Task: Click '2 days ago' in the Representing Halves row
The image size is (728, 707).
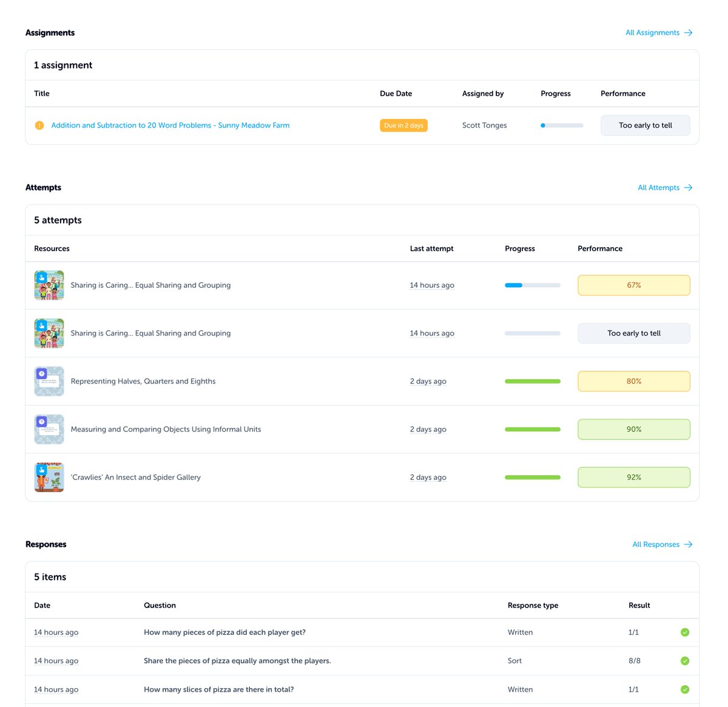Action: [x=428, y=381]
